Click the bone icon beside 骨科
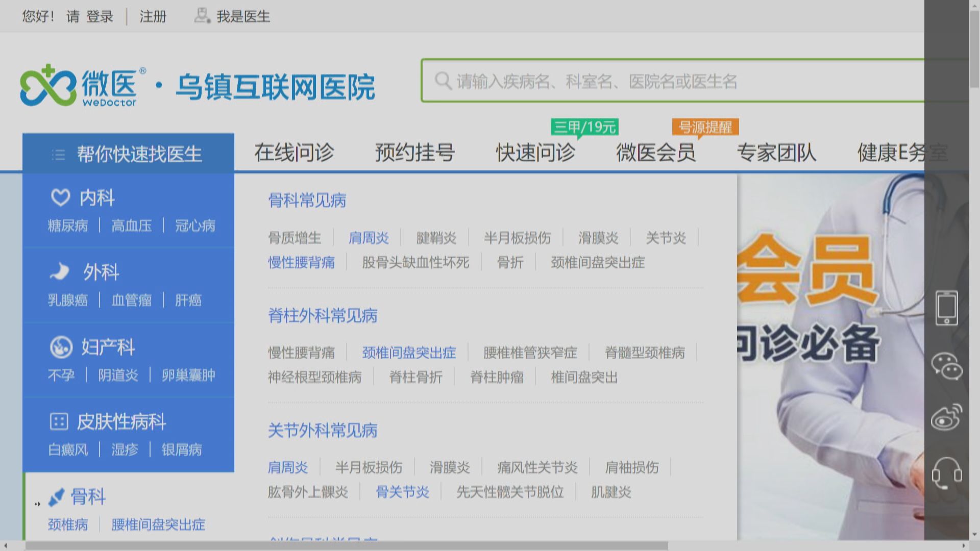980x551 pixels. click(56, 497)
